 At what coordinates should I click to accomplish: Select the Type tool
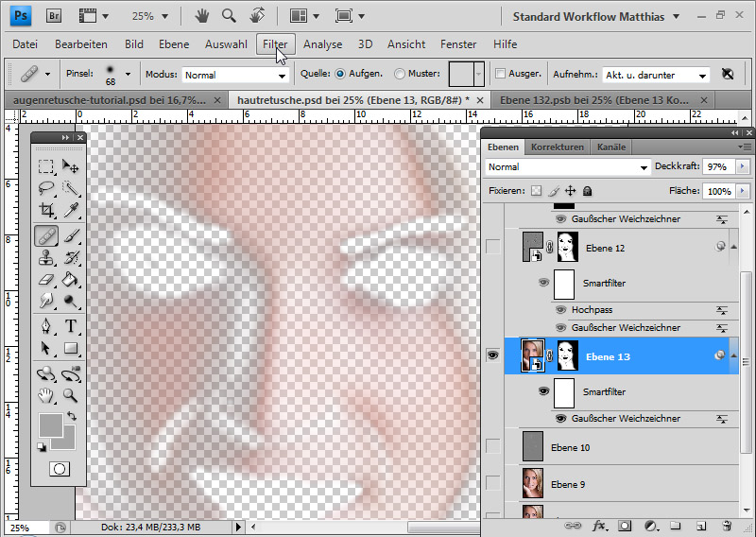[70, 326]
